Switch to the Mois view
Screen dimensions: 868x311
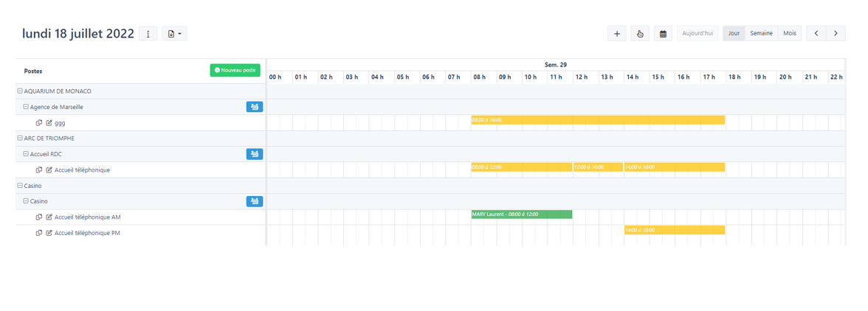click(x=790, y=34)
